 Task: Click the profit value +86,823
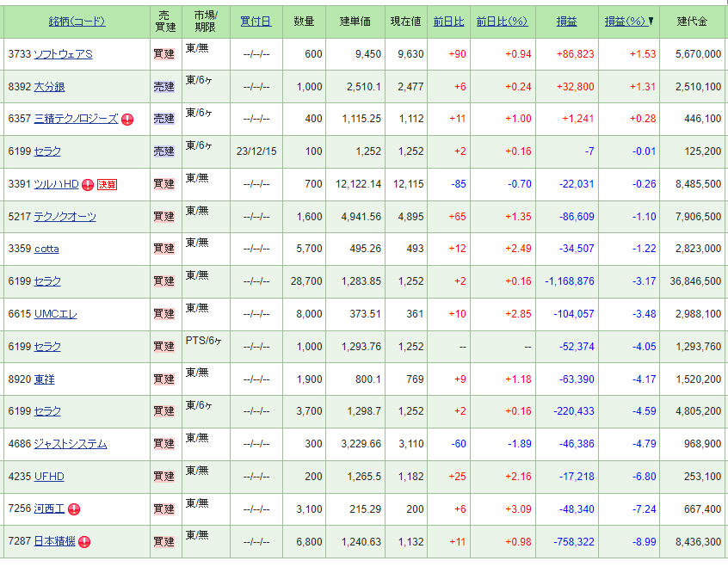[x=575, y=54]
